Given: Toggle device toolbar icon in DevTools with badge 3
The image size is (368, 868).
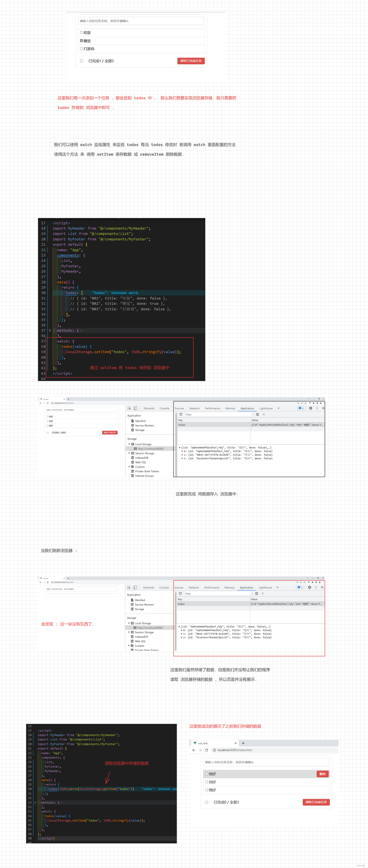Looking at the screenshot, I should tap(135, 587).
